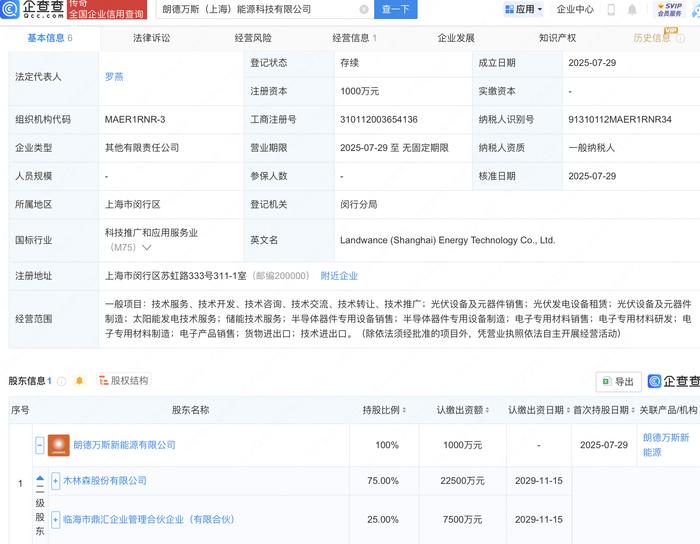
Task: Open 朗德万斯新能源有限公司 shareholder link
Action: (x=124, y=445)
